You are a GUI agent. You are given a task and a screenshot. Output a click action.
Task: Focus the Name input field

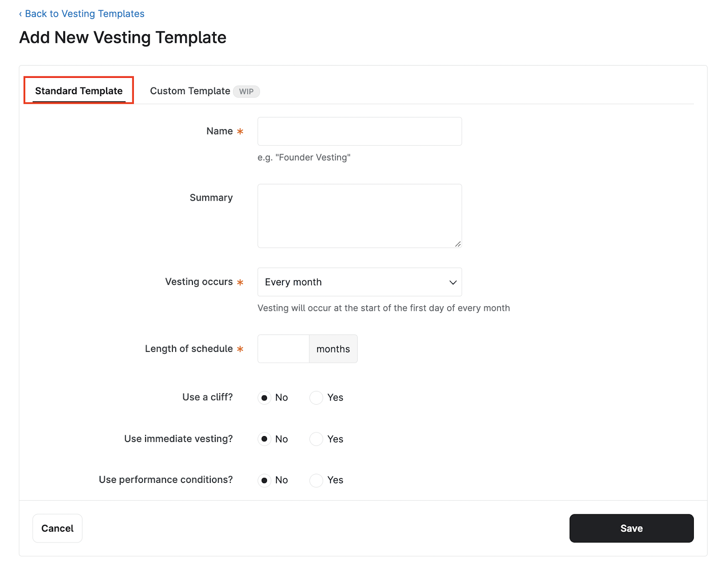(359, 131)
